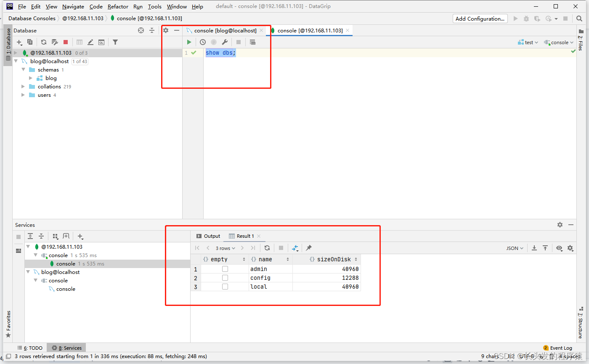Toggle the empty checkbox in row 1
Image resolution: width=589 pixels, height=364 pixels.
[x=225, y=269]
